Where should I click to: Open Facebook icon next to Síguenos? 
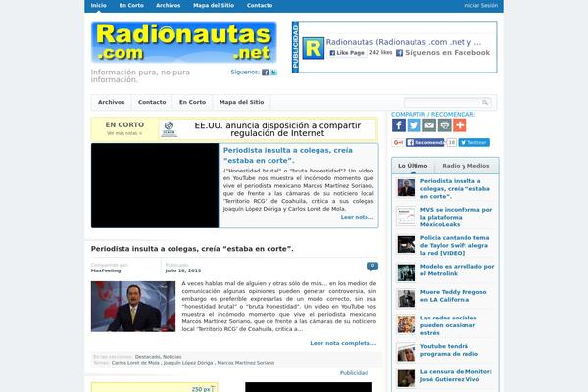(266, 73)
